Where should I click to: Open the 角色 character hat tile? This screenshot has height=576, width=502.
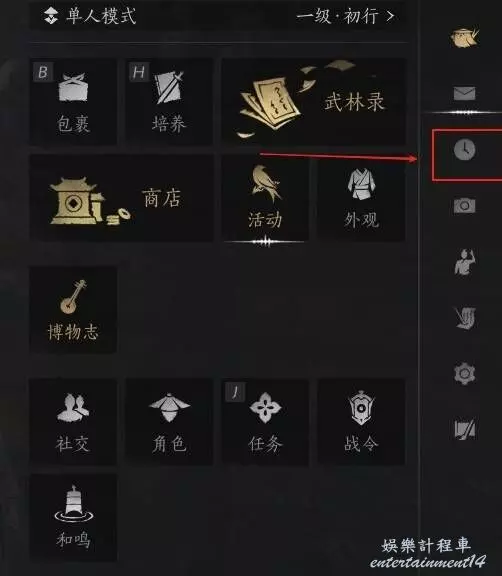pos(169,422)
